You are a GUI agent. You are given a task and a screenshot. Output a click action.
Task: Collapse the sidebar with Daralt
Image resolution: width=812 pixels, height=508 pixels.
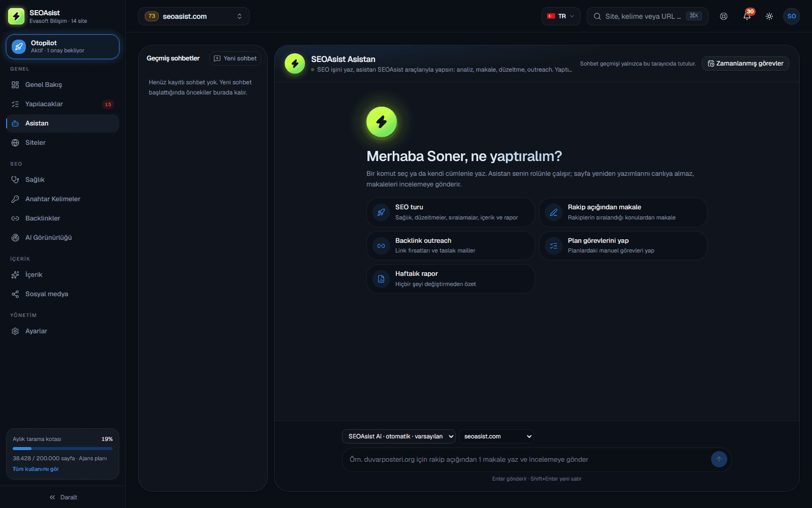click(63, 497)
